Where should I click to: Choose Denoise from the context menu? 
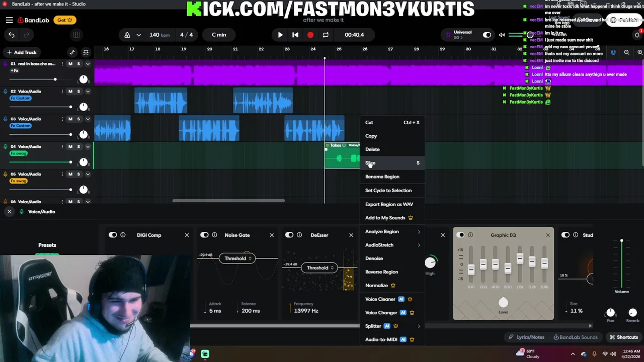pos(392,258)
